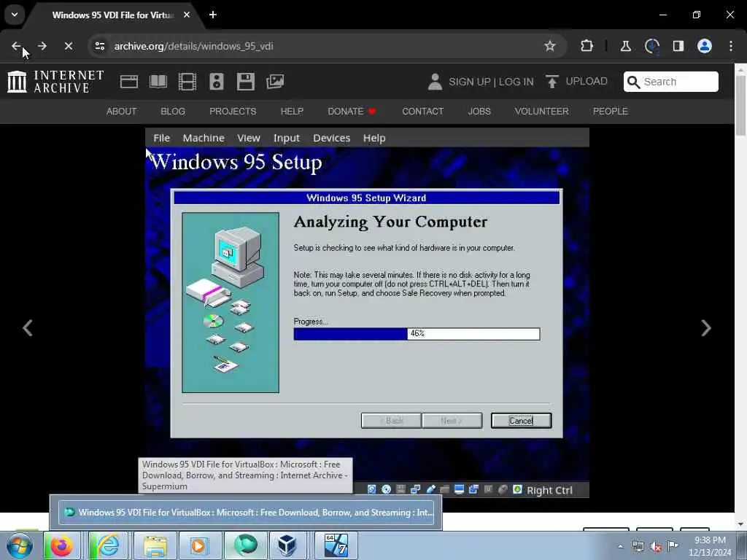Click the USB device status icon
The height and width of the screenshot is (560, 747).
(x=430, y=489)
